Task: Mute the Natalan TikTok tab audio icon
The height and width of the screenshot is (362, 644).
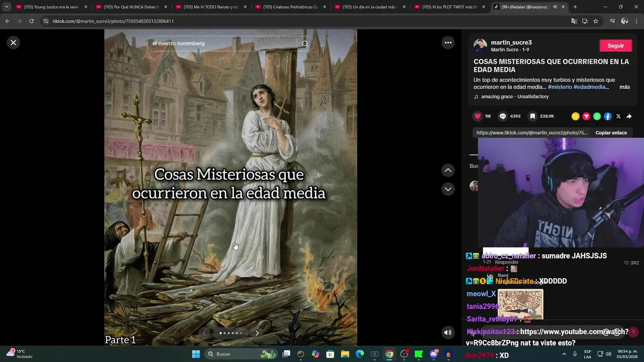Action: pyautogui.click(x=555, y=7)
